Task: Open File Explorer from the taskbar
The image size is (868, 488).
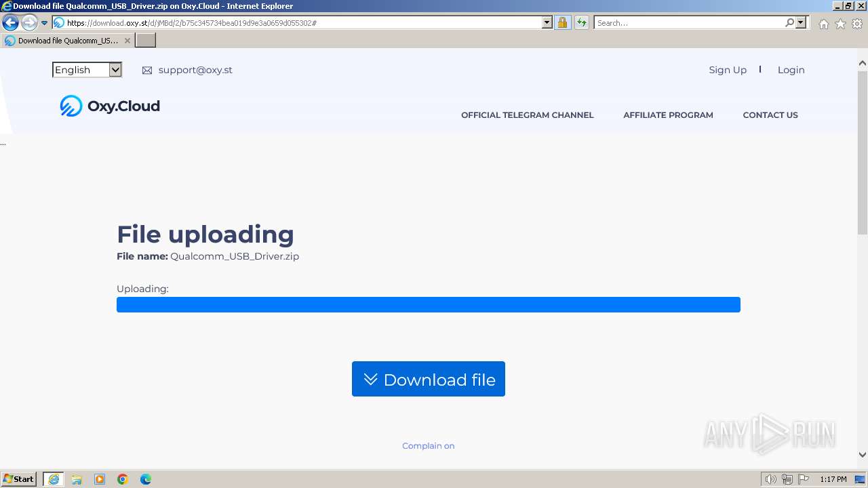Action: [77, 479]
